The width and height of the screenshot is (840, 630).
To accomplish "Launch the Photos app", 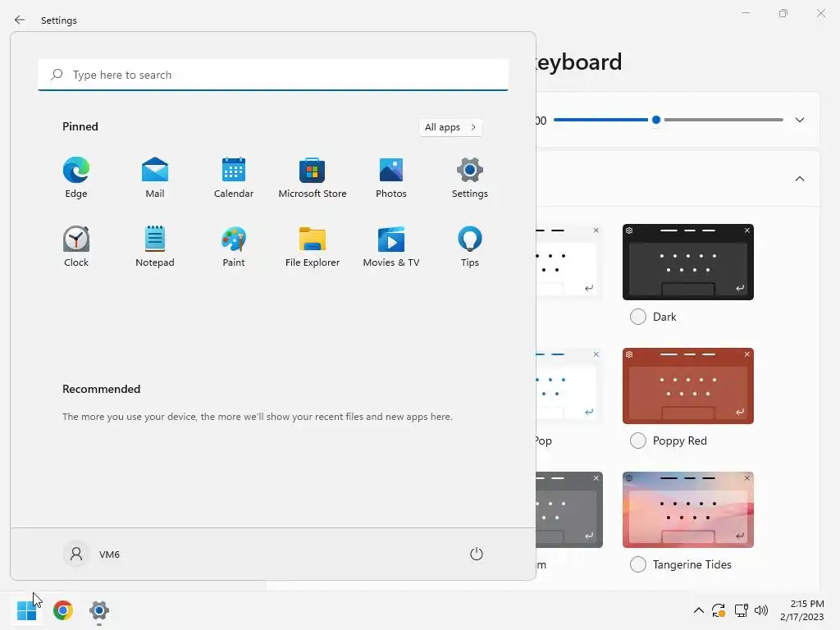I will click(391, 177).
